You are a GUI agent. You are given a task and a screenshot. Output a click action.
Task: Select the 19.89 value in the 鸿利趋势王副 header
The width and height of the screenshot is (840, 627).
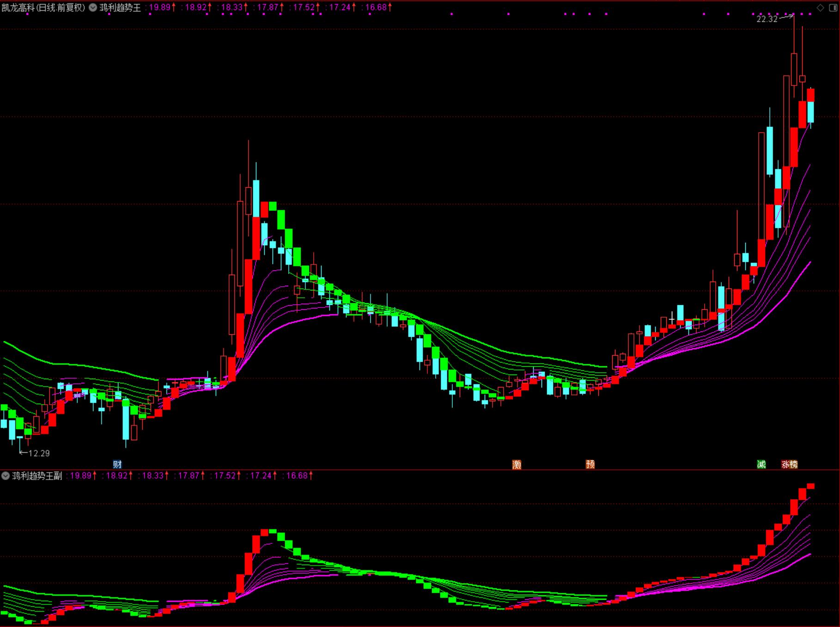coord(81,476)
